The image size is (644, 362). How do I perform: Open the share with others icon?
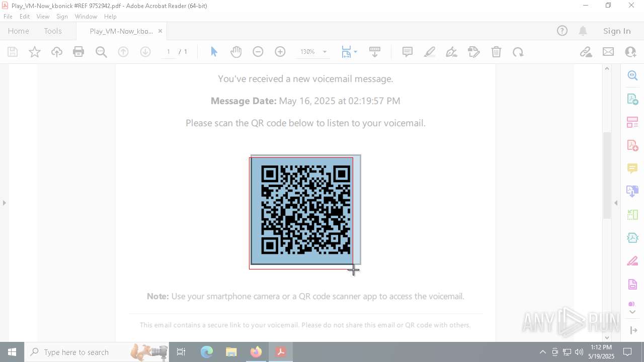point(630,52)
